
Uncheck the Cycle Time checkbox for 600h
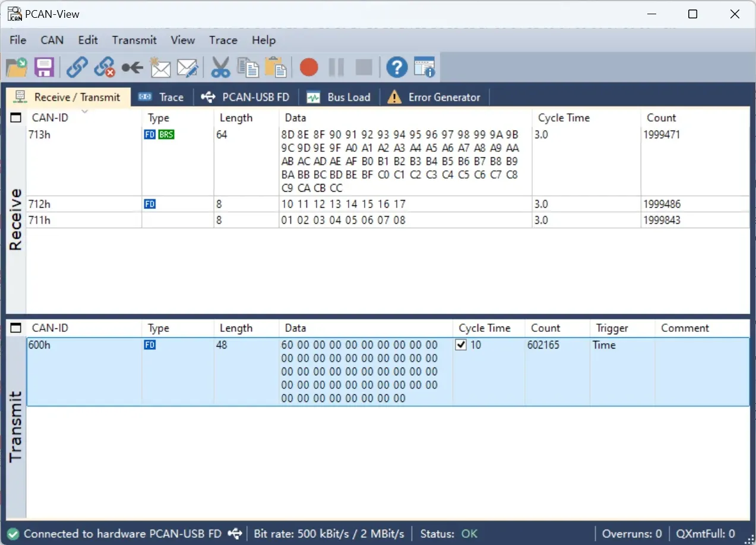click(461, 345)
